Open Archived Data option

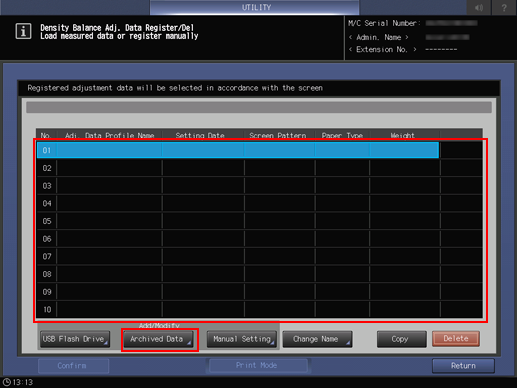(x=158, y=339)
